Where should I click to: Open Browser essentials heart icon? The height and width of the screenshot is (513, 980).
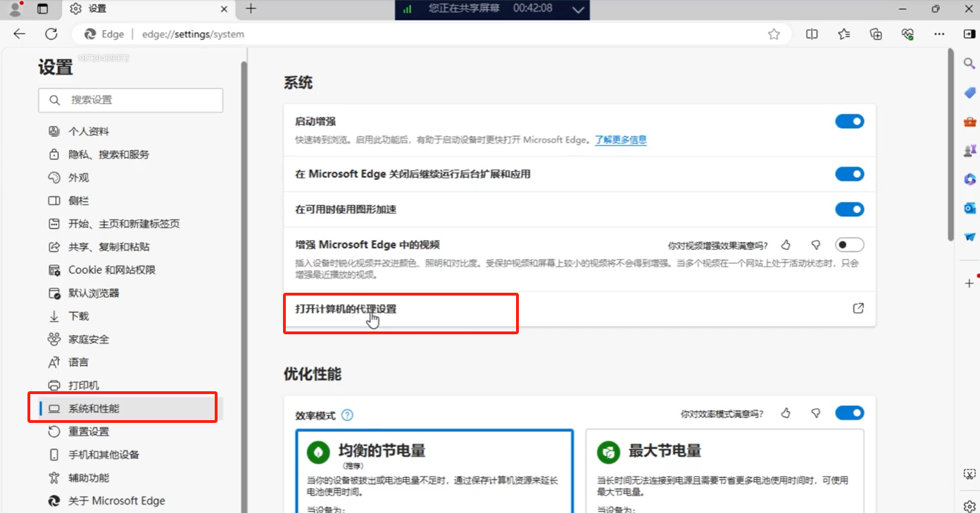907,34
